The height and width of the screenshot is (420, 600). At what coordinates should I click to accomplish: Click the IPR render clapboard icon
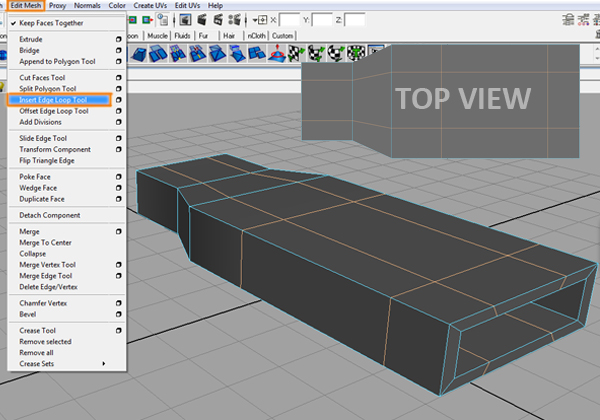click(218, 20)
